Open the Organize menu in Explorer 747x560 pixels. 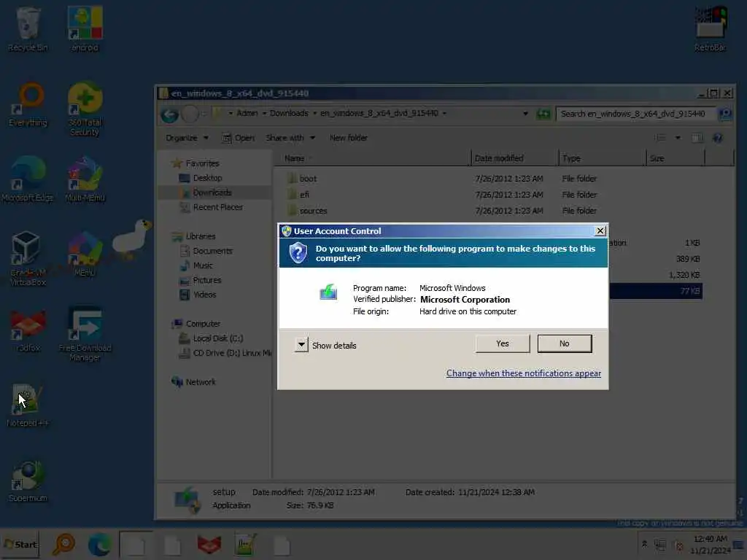[187, 138]
